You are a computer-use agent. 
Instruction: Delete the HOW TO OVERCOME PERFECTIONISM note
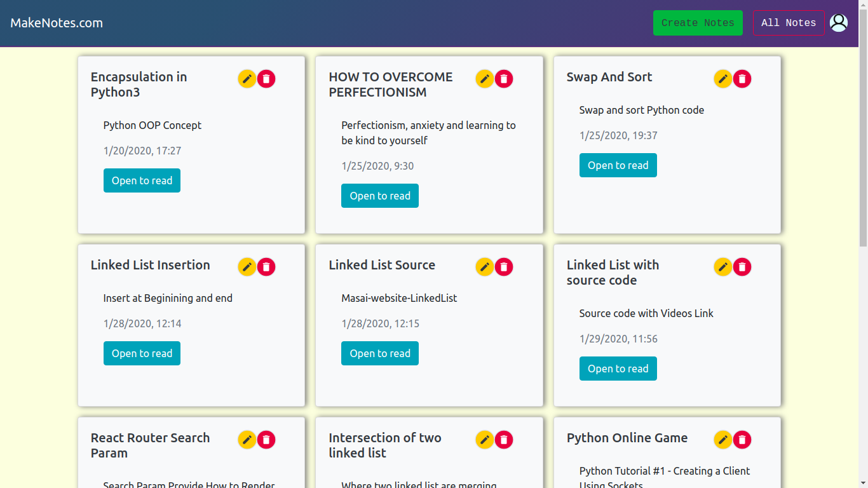coord(504,79)
